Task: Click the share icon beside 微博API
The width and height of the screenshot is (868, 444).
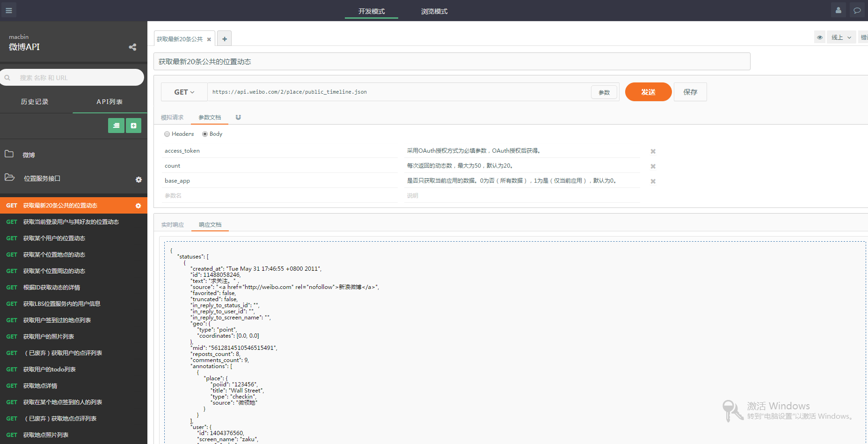Action: (132, 47)
